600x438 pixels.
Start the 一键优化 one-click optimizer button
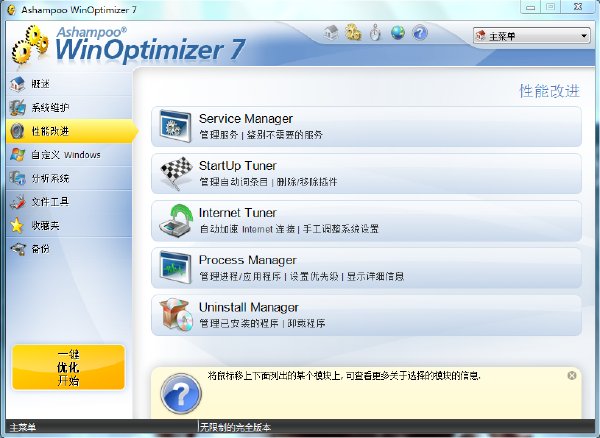(68, 367)
